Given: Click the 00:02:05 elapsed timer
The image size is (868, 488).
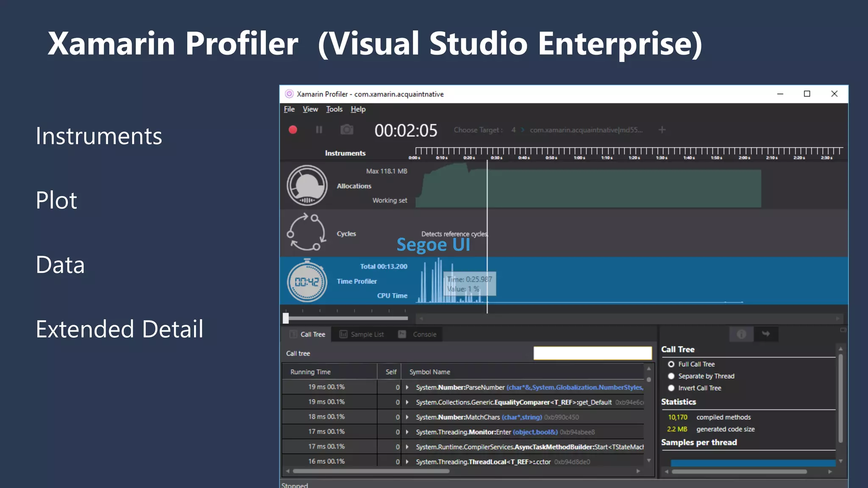Looking at the screenshot, I should coord(406,130).
